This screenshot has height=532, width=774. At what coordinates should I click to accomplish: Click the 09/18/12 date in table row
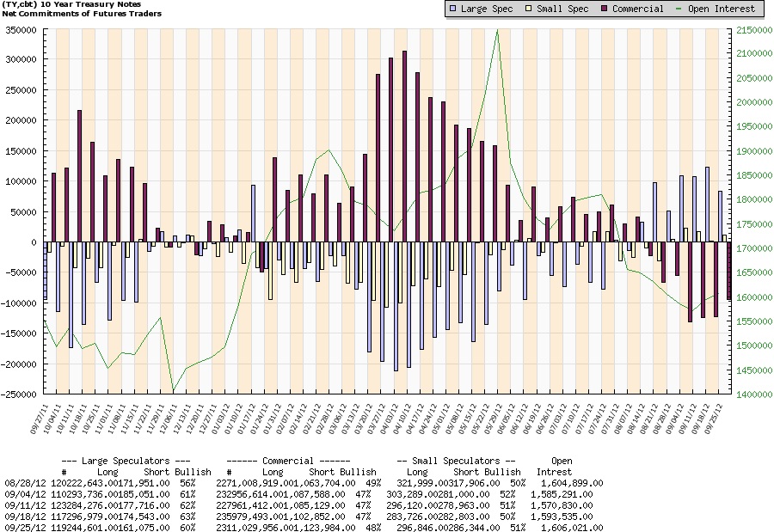25,517
